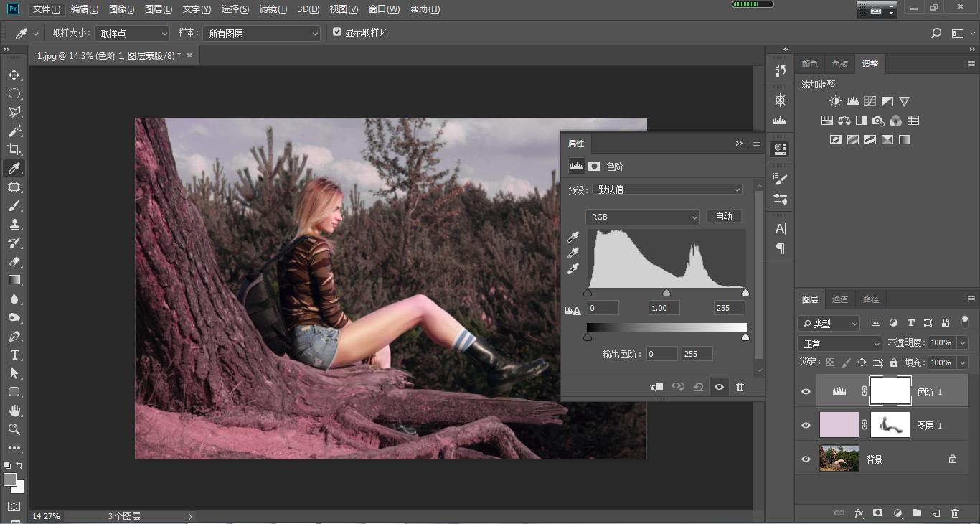Delete the Levels adjustment using the Properties trash icon

[740, 387]
